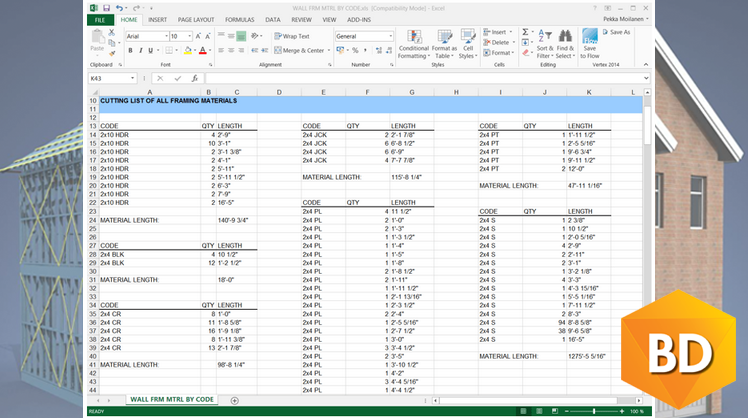The height and width of the screenshot is (418, 748).
Task: Toggle Middle Align vertical alignment
Action: [231, 36]
